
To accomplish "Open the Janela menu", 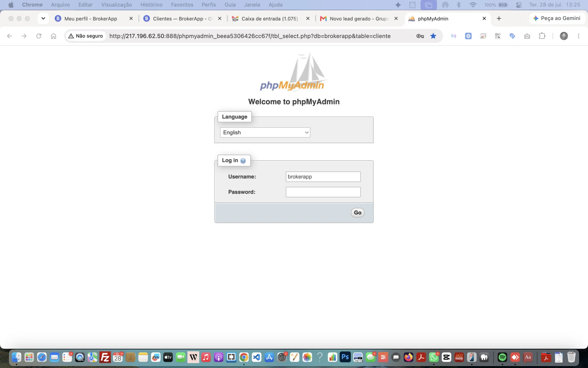I will [x=252, y=5].
